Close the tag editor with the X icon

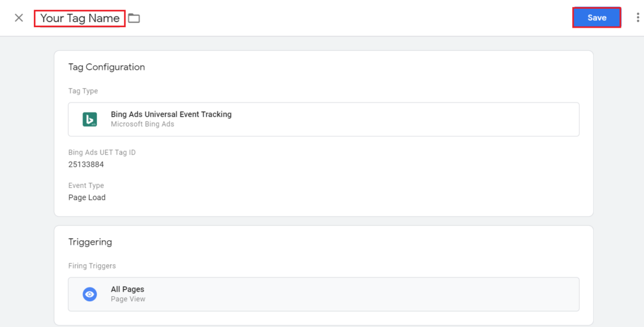click(x=19, y=18)
